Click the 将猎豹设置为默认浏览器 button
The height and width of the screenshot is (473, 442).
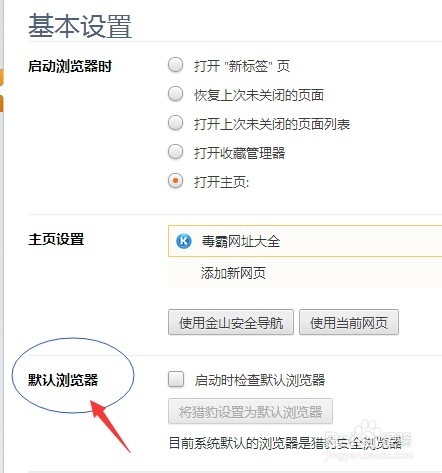click(x=250, y=411)
